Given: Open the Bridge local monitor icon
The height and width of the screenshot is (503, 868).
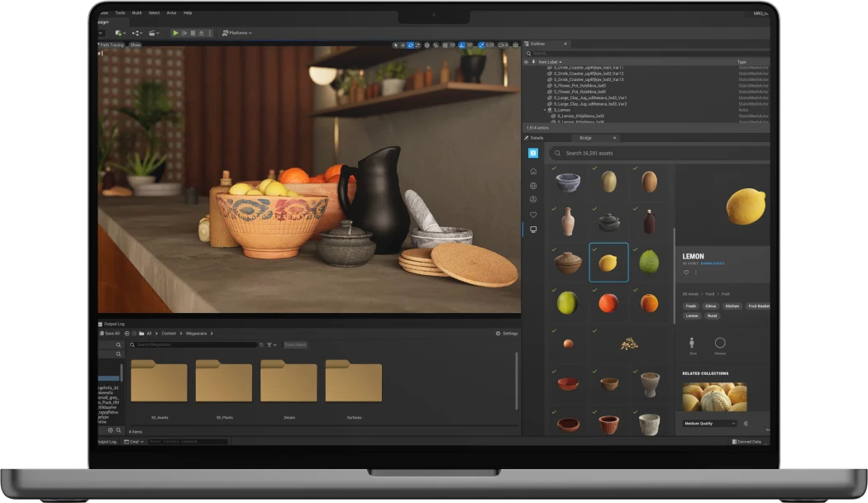Looking at the screenshot, I should [533, 230].
